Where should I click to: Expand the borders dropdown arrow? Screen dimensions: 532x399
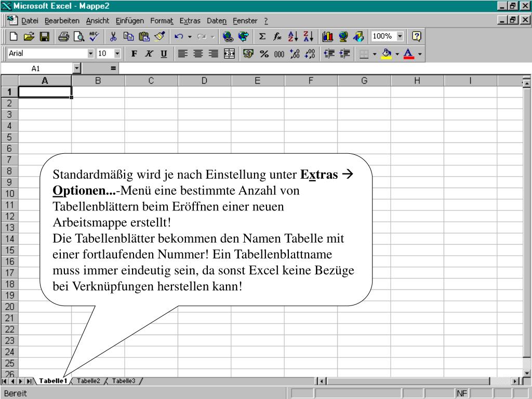pos(375,54)
